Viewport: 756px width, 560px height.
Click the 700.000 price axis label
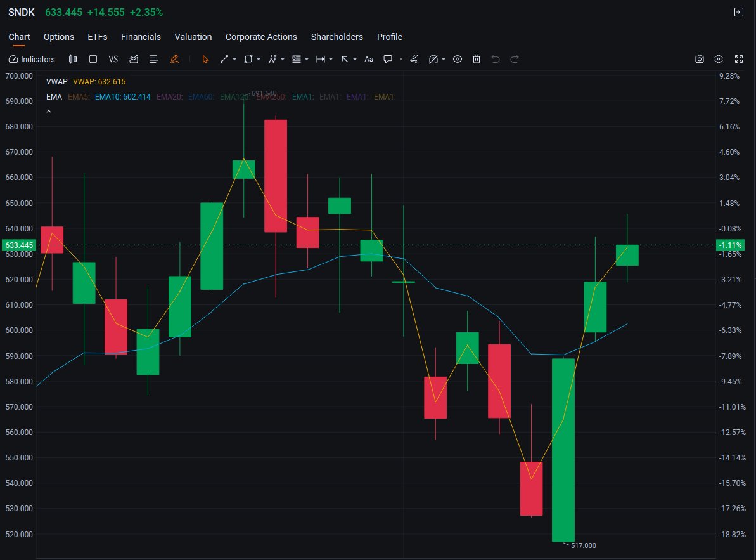(19, 75)
